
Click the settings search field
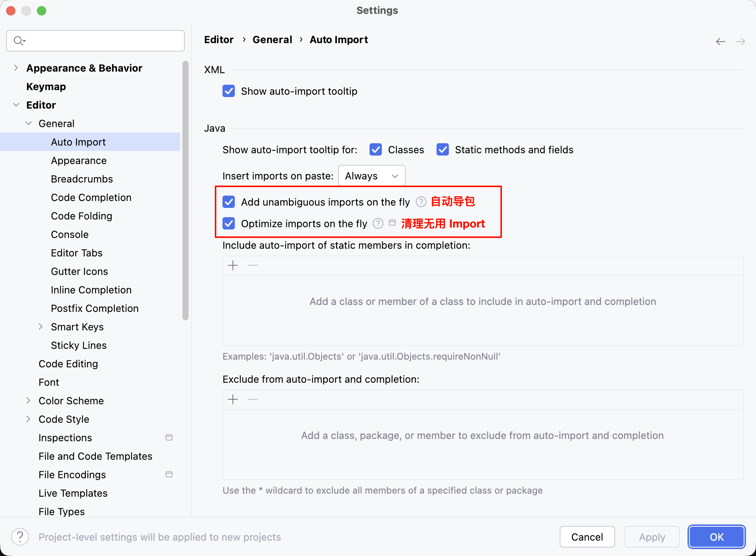click(x=95, y=41)
